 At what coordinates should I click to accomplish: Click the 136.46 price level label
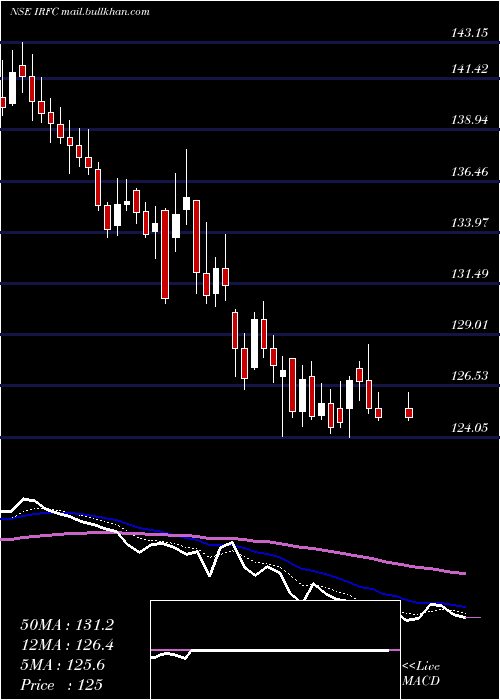pos(469,171)
